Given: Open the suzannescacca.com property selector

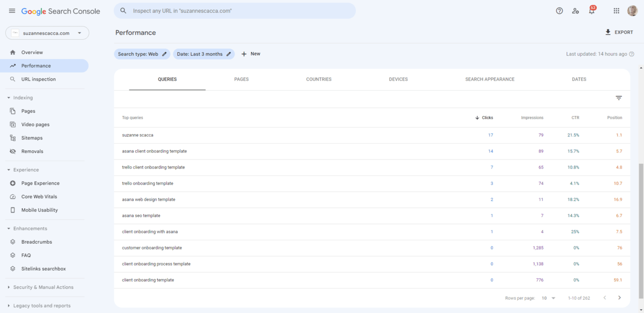Looking at the screenshot, I should (x=47, y=32).
